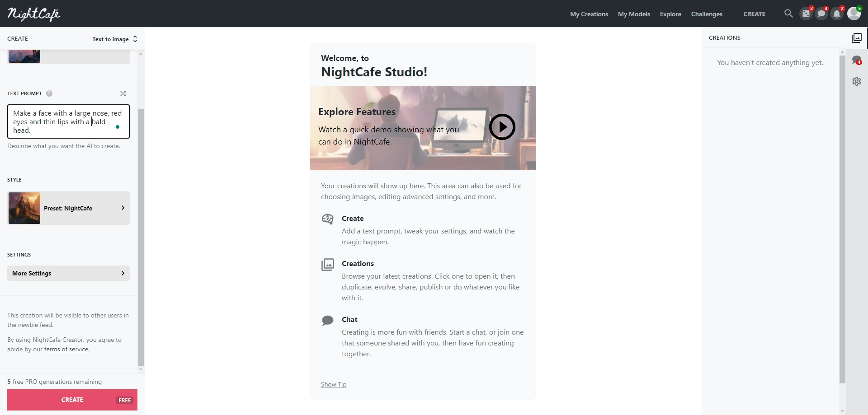Click CREATE in the top navigation
The image size is (868, 415).
pos(755,14)
